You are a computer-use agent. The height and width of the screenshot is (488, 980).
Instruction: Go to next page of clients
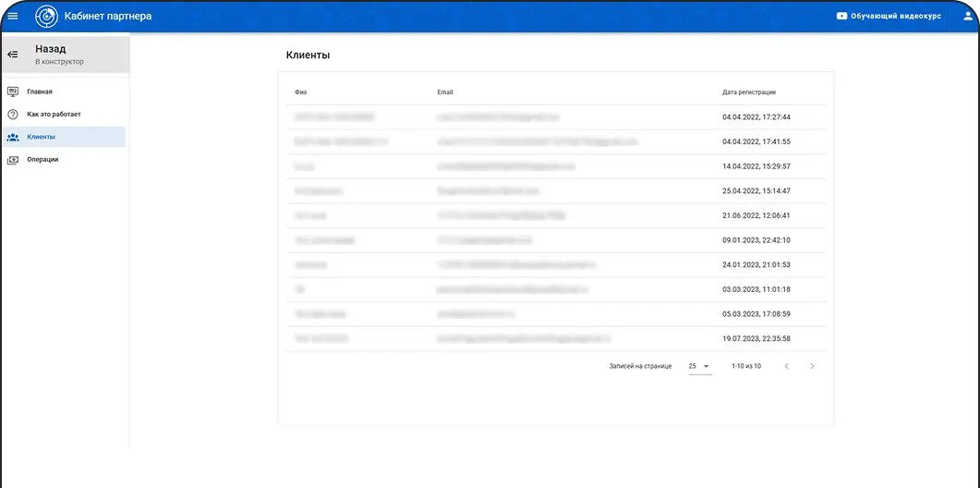click(812, 367)
